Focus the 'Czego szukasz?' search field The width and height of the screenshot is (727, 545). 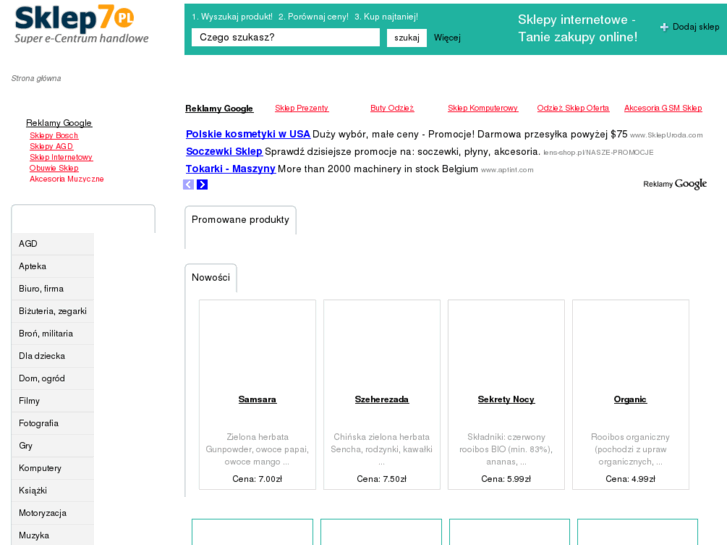point(285,37)
